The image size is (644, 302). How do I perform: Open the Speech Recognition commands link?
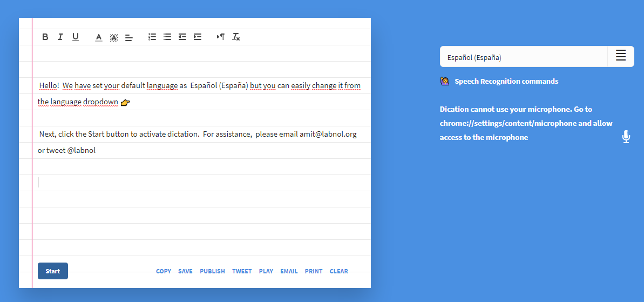[x=506, y=82]
